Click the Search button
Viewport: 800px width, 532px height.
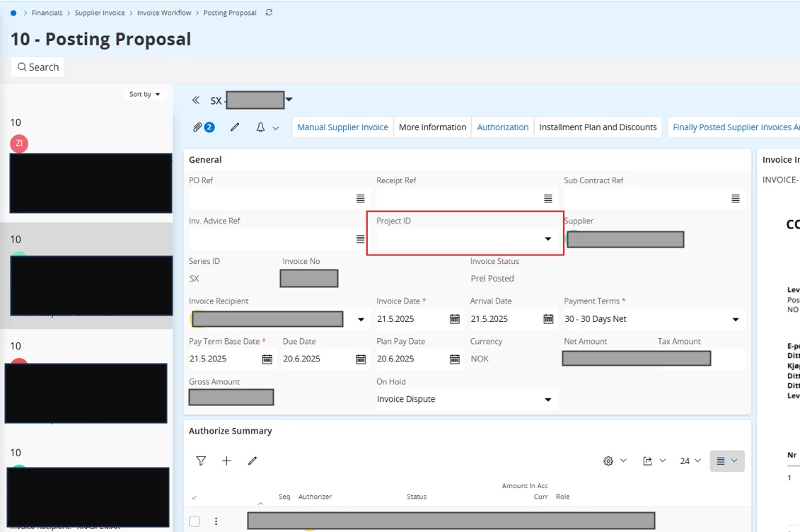coord(37,67)
